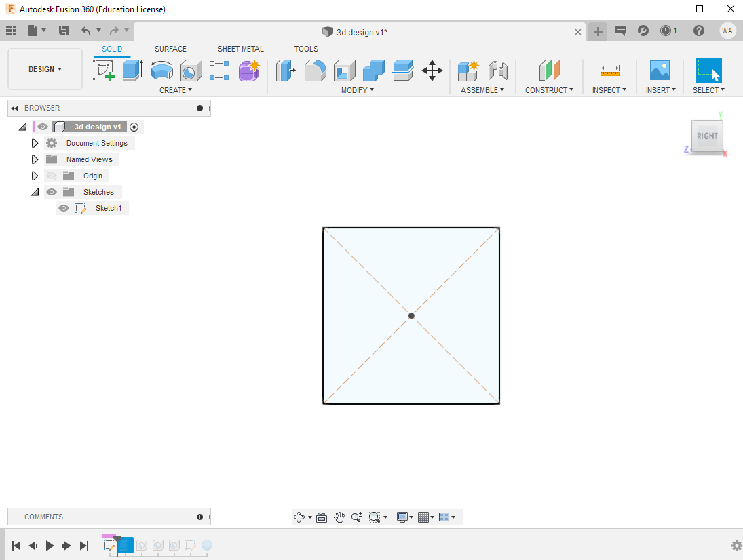This screenshot has height=560, width=743.
Task: Collapse the Browser panel minus button
Action: click(200, 108)
